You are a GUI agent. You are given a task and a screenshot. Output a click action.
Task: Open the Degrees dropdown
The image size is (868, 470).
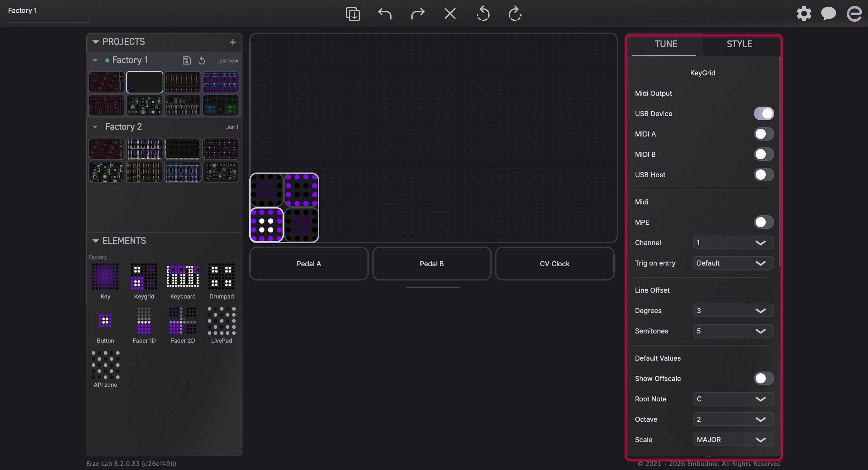(x=733, y=310)
